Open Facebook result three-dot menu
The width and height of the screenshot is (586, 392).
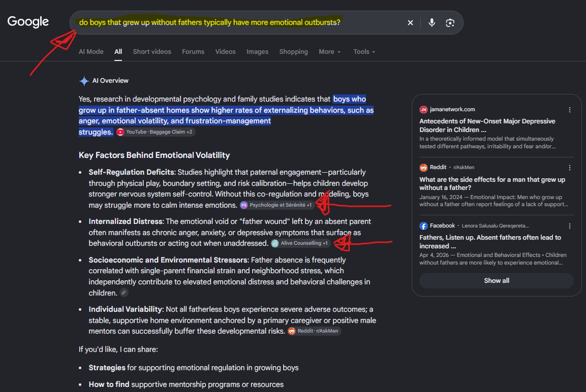[x=570, y=226]
